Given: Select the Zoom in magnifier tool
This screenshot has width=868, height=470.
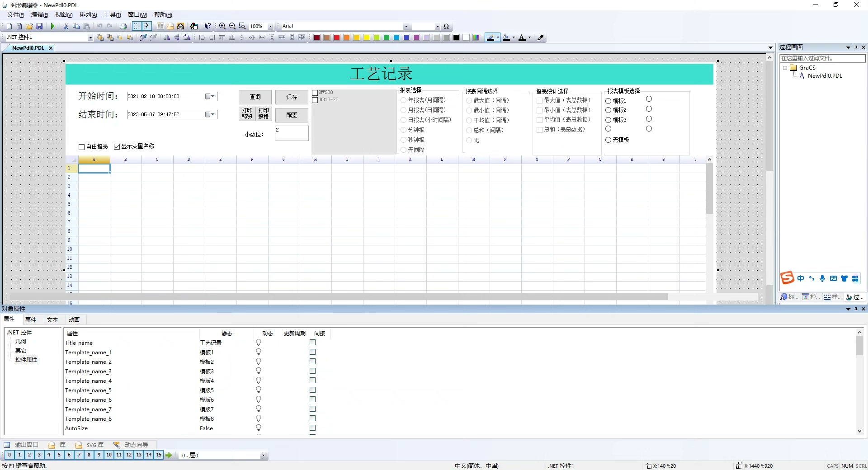Looking at the screenshot, I should tap(222, 26).
